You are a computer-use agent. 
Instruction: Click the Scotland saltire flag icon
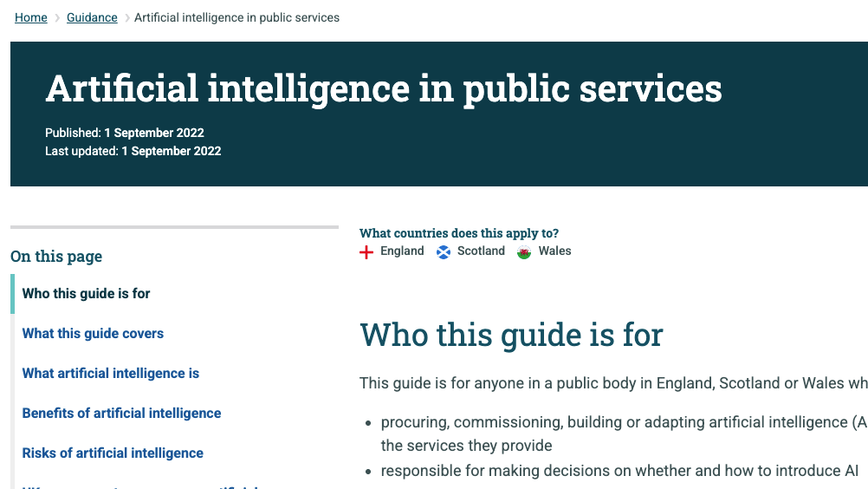444,252
